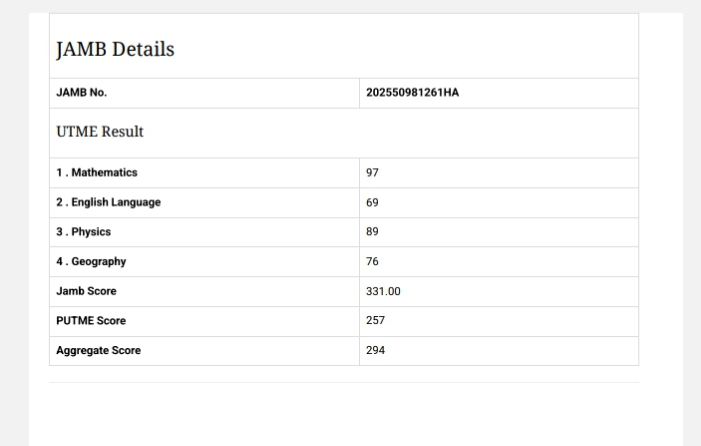Click the PUTME Score value 257
The width and height of the screenshot is (701, 446).
point(376,321)
